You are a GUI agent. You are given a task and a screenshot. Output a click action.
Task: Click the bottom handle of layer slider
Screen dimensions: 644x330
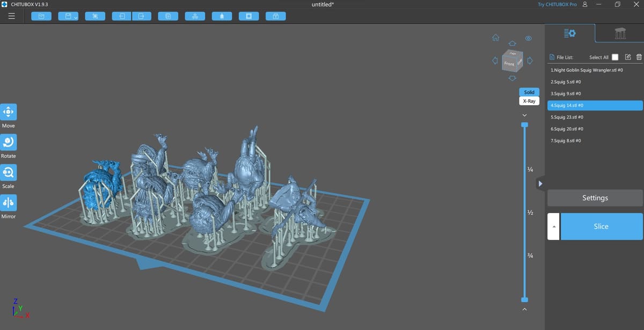[525, 299]
